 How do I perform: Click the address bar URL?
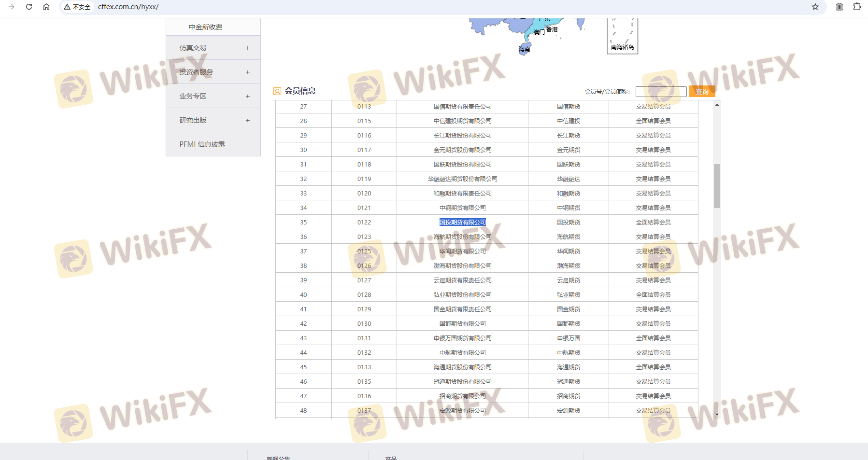[x=128, y=7]
